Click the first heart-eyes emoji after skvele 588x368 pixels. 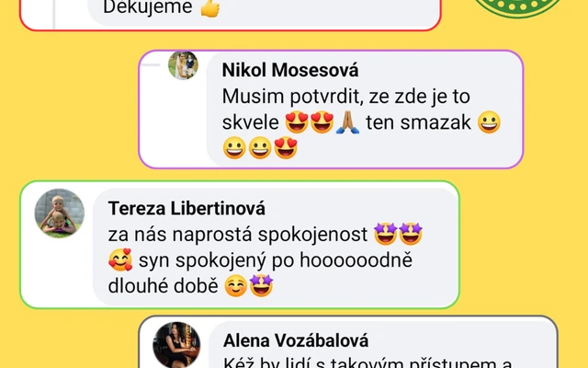click(297, 122)
